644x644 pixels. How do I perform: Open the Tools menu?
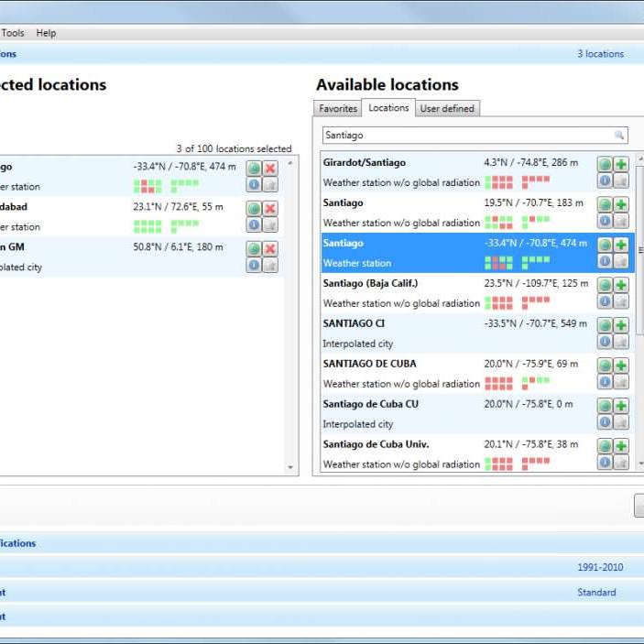point(13,33)
